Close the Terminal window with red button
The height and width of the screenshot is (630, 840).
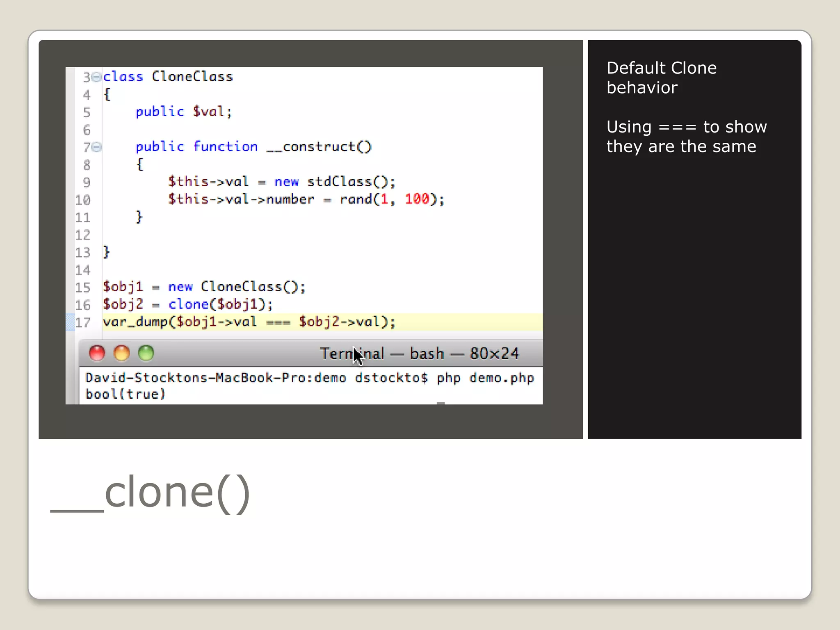pos(97,353)
